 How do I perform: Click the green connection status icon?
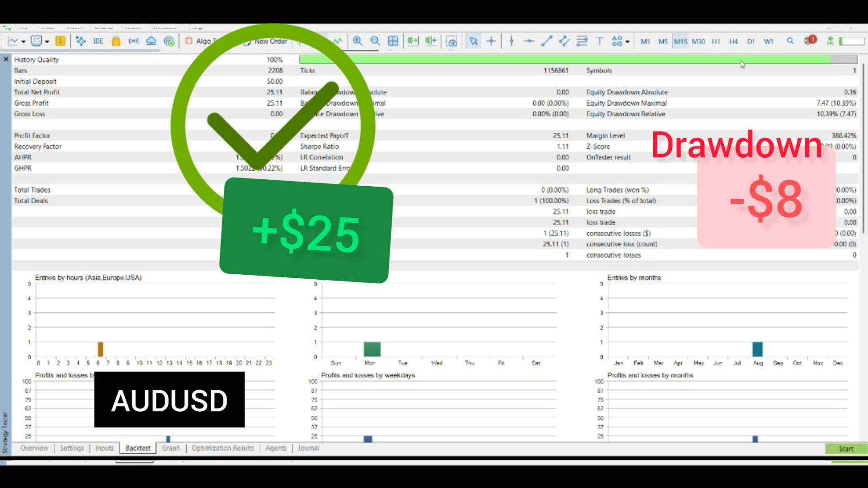pos(830,41)
